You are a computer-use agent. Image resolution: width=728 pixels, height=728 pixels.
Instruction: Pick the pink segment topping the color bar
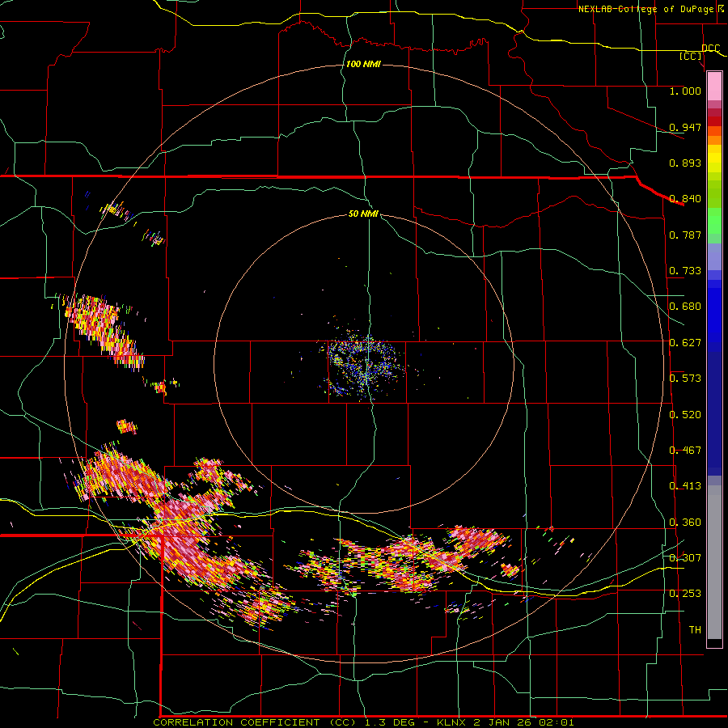(x=714, y=87)
